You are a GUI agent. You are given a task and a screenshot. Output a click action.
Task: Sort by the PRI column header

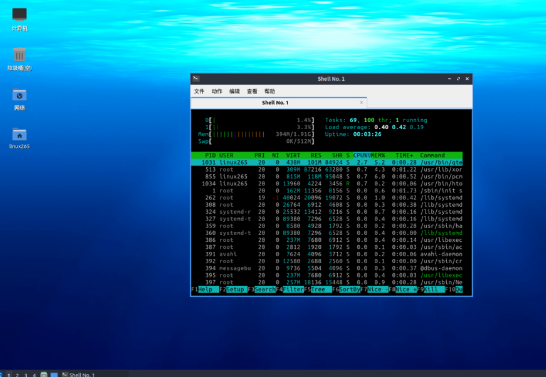pyautogui.click(x=259, y=155)
